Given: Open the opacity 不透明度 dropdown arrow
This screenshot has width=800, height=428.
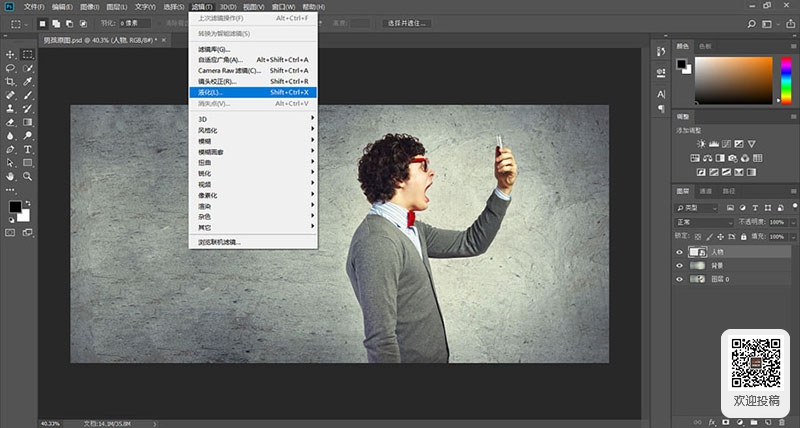Looking at the screenshot, I should click(792, 222).
